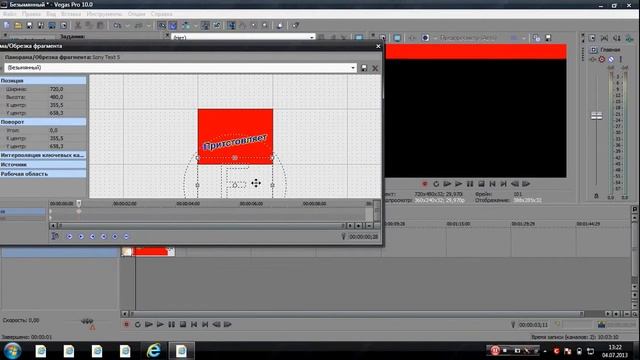Screen dimensions: 640x360
Task: Open Render As from the main toolbar
Action: point(52,25)
